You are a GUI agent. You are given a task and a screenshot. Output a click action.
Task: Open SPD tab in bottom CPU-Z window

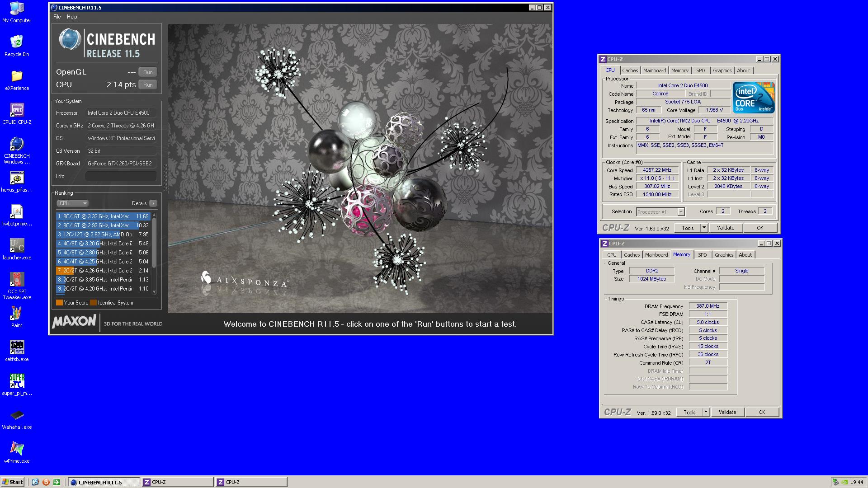(702, 255)
